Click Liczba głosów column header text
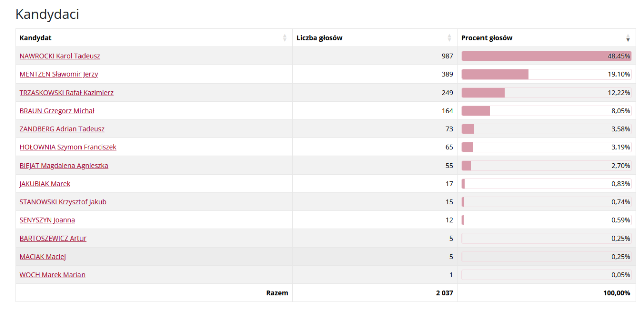This screenshot has width=644, height=317. 319,38
